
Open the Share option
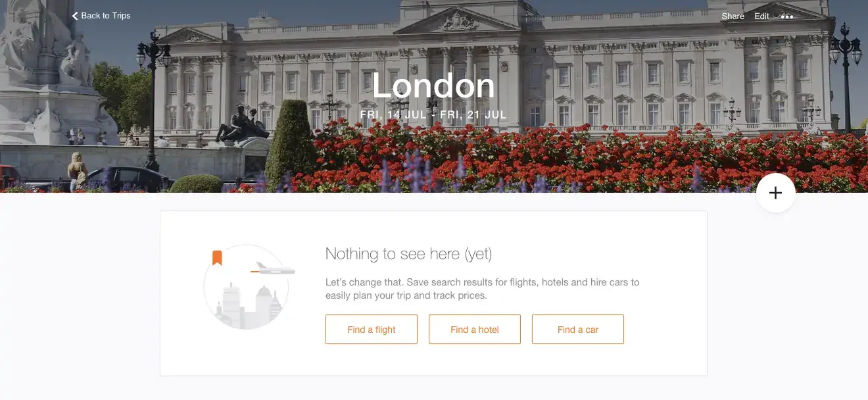733,16
